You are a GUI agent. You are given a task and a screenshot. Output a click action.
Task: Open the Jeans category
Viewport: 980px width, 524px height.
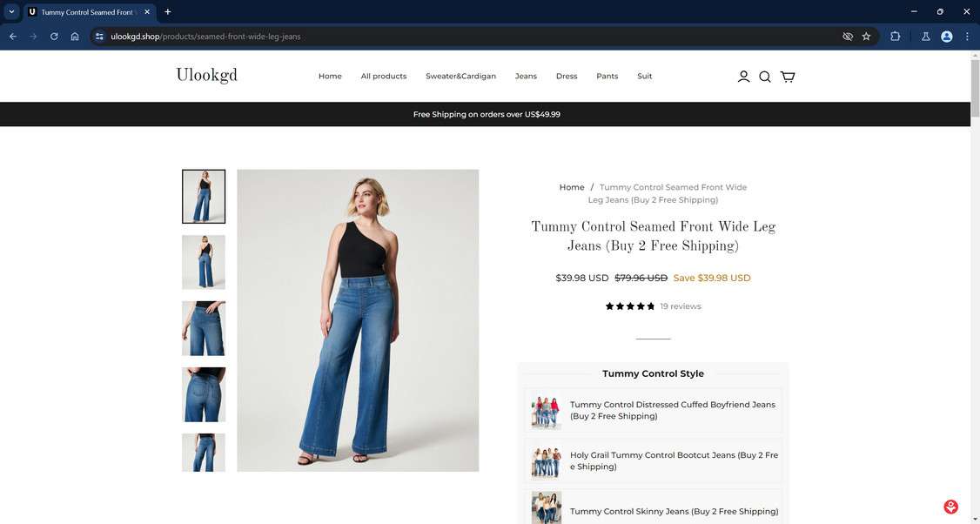tap(526, 77)
